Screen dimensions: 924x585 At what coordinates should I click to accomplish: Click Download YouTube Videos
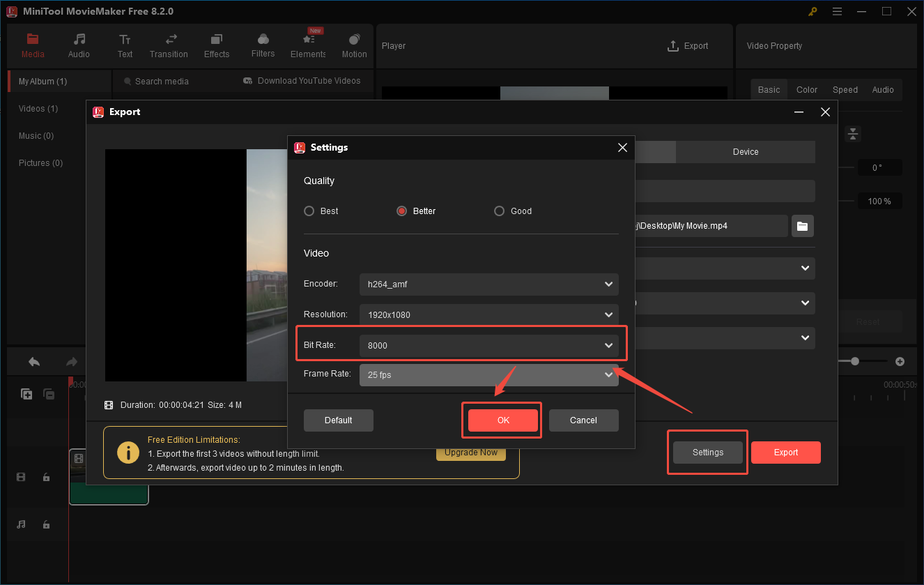(302, 81)
